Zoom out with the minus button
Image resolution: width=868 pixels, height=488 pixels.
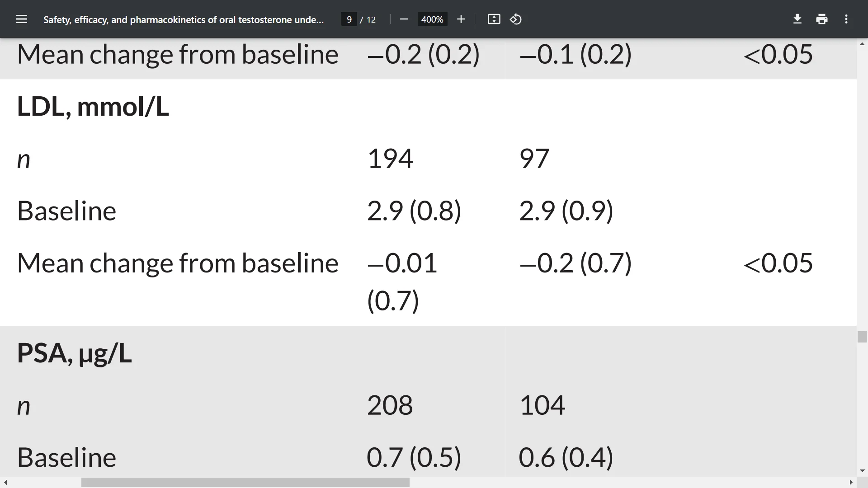404,19
